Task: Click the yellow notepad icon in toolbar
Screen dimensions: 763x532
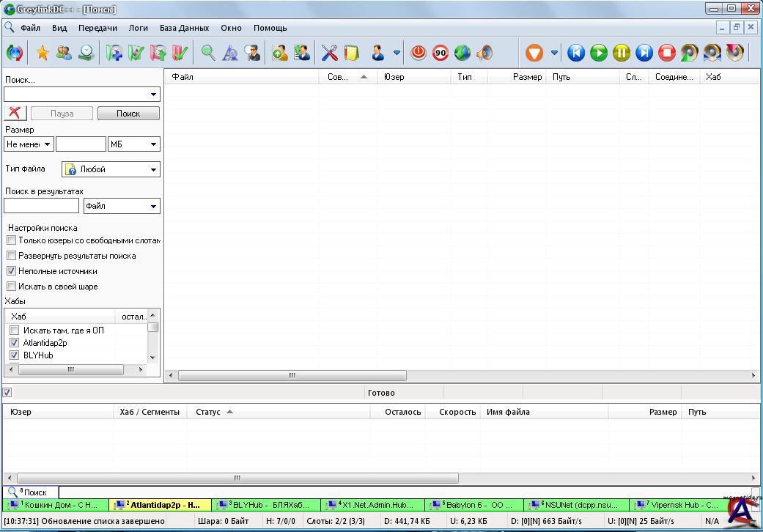Action: [x=351, y=53]
